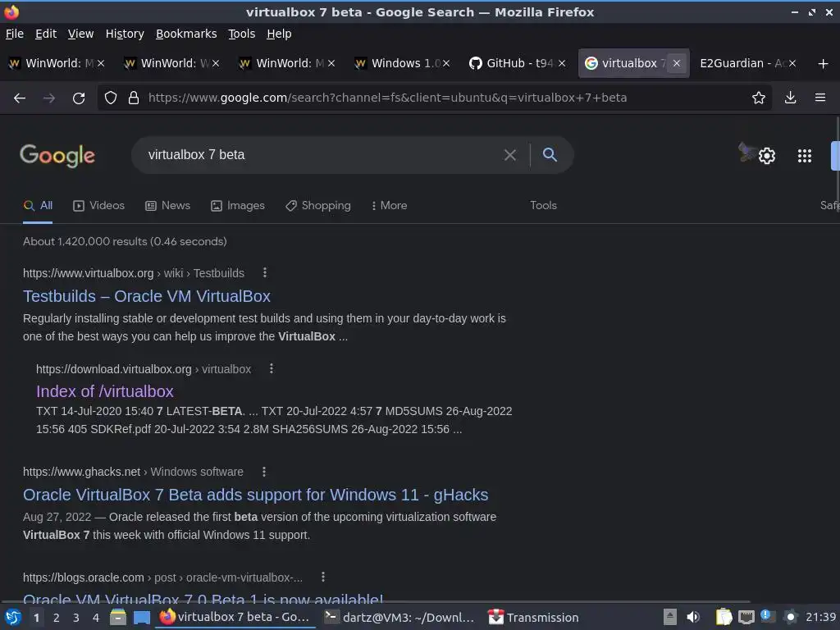Click the network monitor tray icon
This screenshot has height=630, width=840.
pyautogui.click(x=746, y=618)
